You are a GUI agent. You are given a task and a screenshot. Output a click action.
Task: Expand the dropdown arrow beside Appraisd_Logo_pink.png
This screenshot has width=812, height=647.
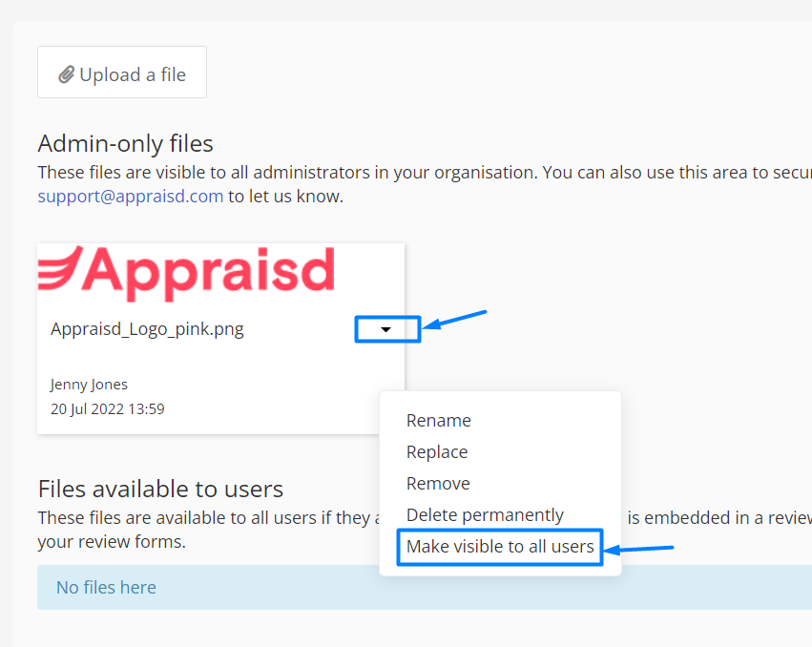[385, 329]
